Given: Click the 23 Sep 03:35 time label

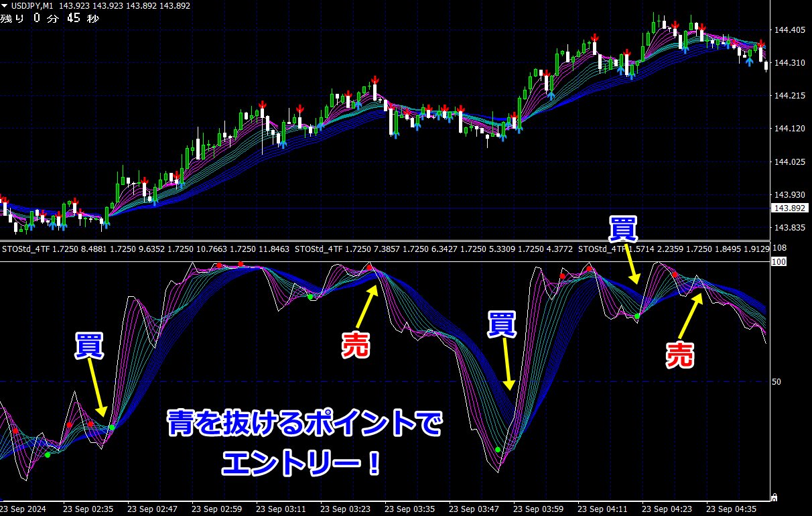Looking at the screenshot, I should 410,509.
